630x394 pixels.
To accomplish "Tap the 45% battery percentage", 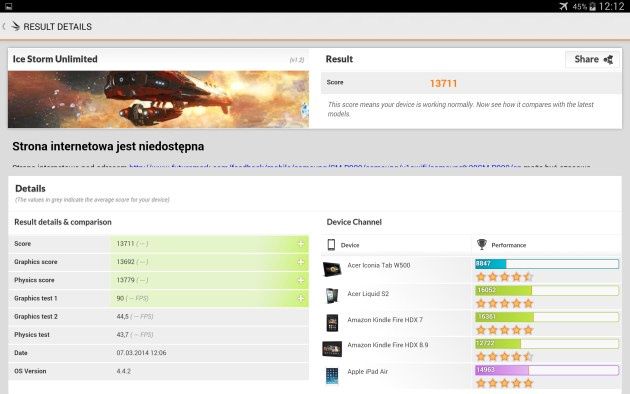I will pos(579,7).
